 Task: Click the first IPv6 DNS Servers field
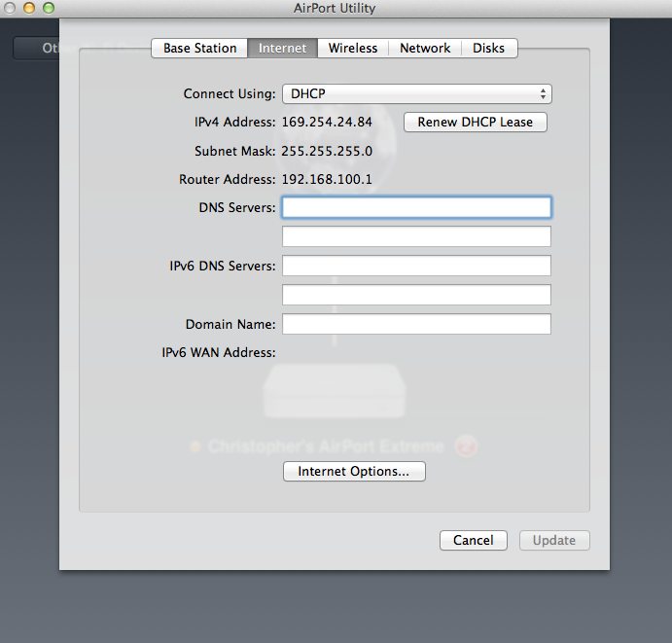416,266
